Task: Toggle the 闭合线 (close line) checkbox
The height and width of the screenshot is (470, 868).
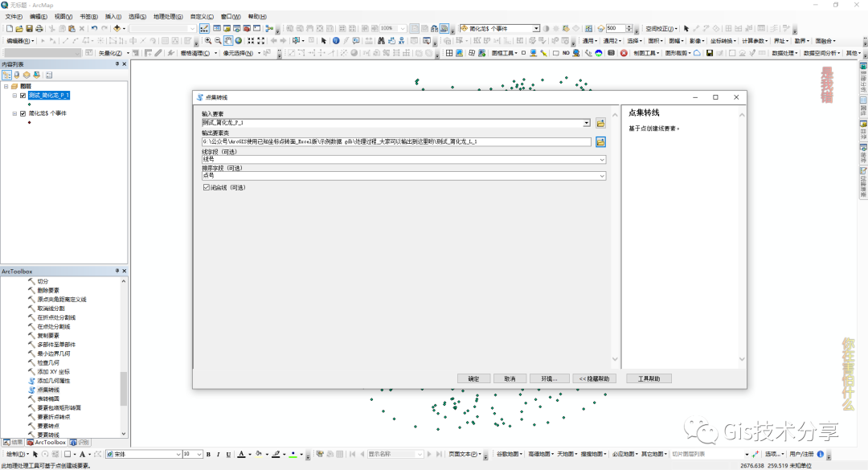Action: coord(207,187)
